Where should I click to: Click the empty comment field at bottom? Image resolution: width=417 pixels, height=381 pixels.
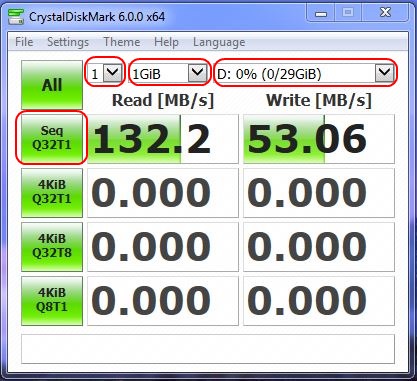[x=208, y=349]
